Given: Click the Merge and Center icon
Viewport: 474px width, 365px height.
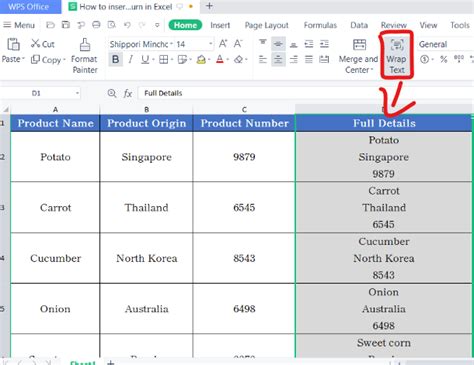Looking at the screenshot, I should [x=359, y=44].
